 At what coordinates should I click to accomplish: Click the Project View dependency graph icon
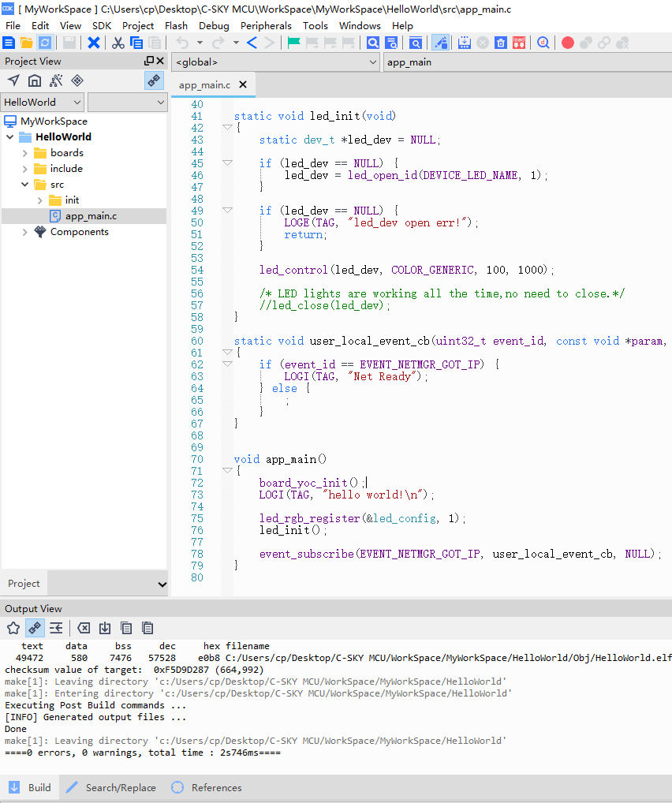56,80
